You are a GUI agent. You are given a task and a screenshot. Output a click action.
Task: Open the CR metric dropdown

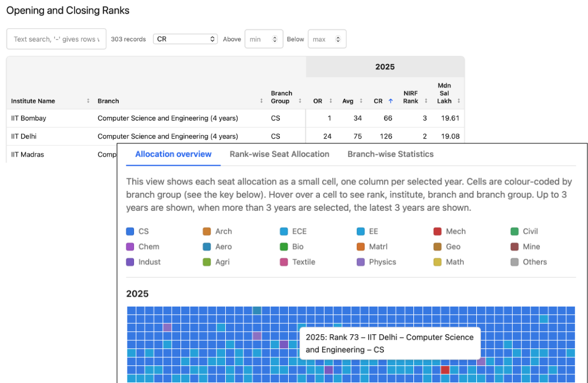point(185,39)
